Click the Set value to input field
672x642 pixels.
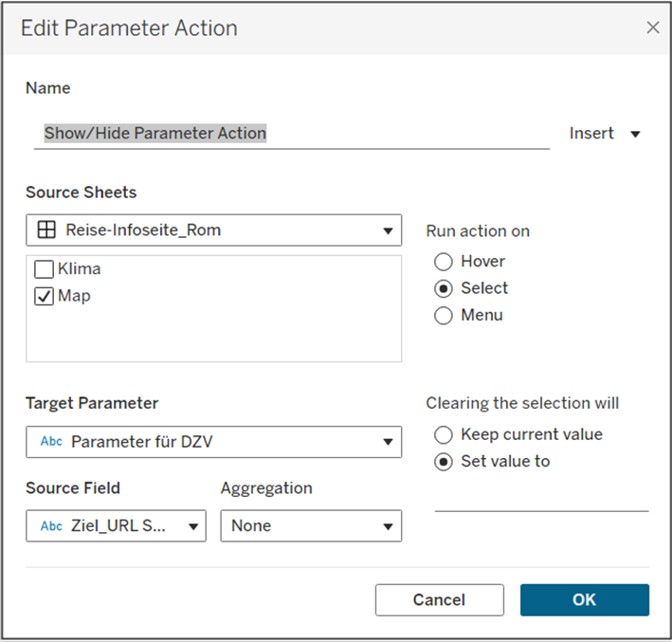coord(541,499)
